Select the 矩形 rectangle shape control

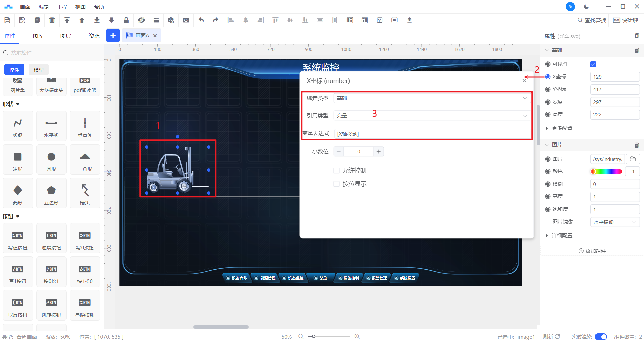[x=18, y=160]
